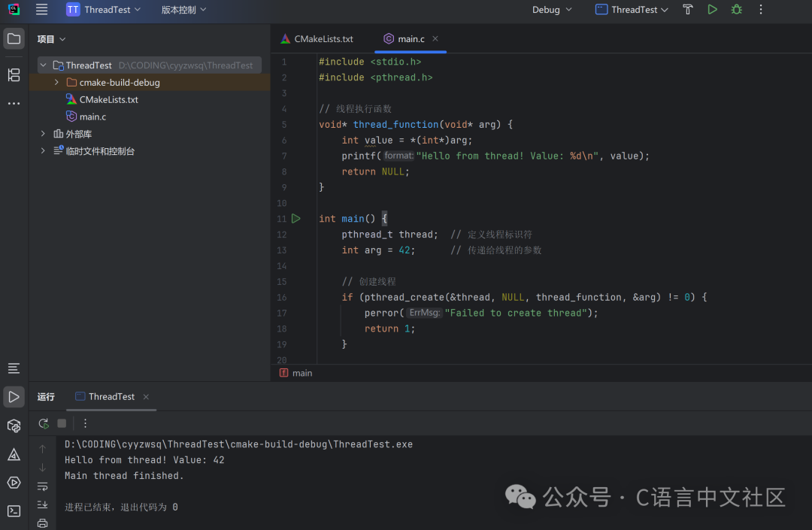Click the number 42 on line 13
This screenshot has width=812, height=530.
click(x=404, y=250)
